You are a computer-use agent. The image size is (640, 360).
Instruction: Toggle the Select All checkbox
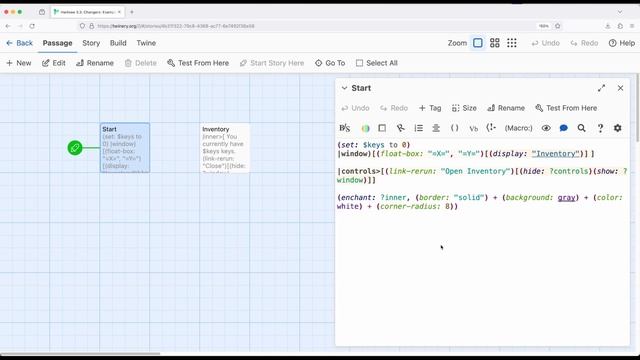[x=376, y=63]
